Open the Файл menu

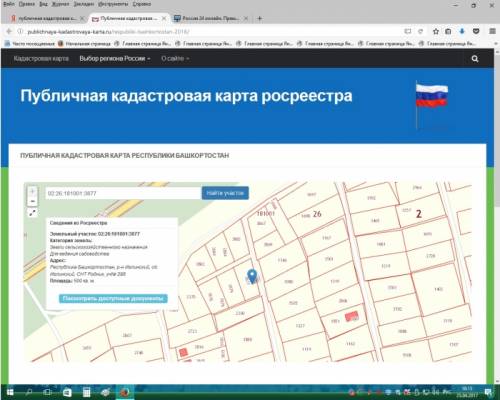[x=9, y=4]
